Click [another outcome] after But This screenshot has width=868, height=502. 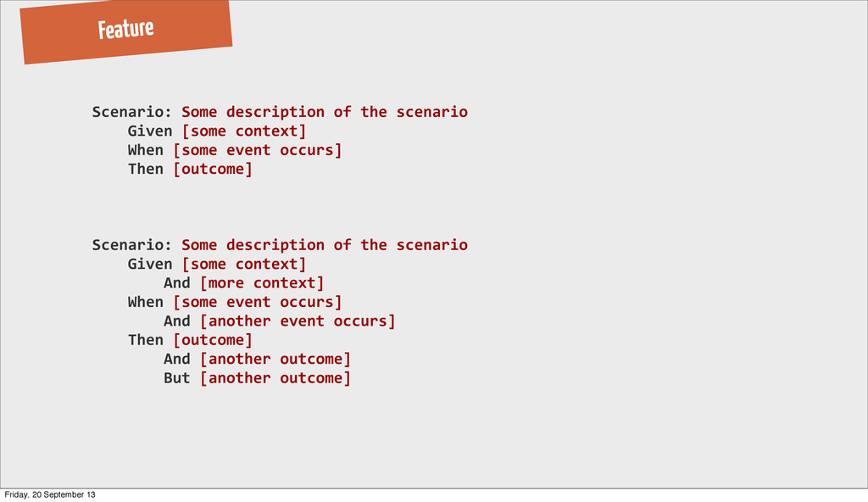tap(275, 378)
